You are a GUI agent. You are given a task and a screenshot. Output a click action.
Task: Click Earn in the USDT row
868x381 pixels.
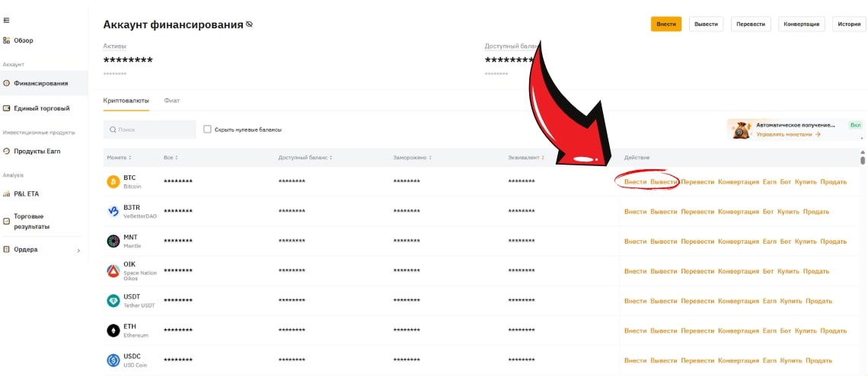(770, 301)
